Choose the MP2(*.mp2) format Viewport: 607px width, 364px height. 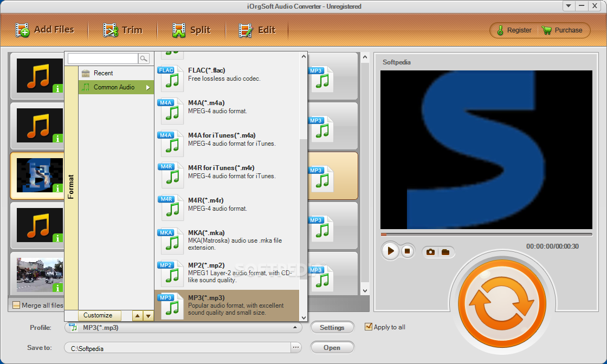[x=227, y=274]
